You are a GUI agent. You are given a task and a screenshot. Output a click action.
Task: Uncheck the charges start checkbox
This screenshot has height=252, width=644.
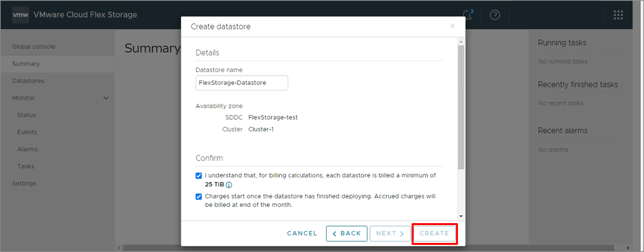(199, 197)
